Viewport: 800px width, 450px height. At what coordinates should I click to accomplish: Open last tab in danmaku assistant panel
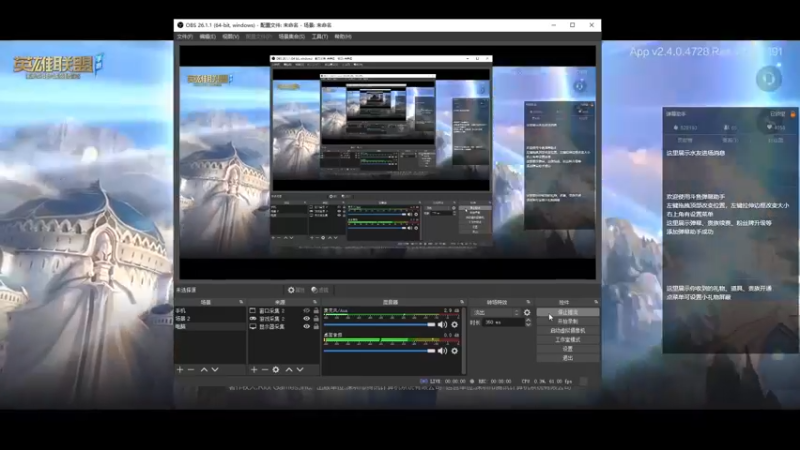pyautogui.click(x=775, y=140)
